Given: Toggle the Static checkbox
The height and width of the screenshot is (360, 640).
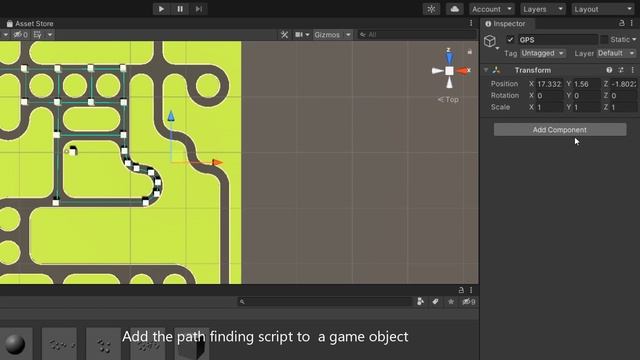Looking at the screenshot, I should [604, 40].
